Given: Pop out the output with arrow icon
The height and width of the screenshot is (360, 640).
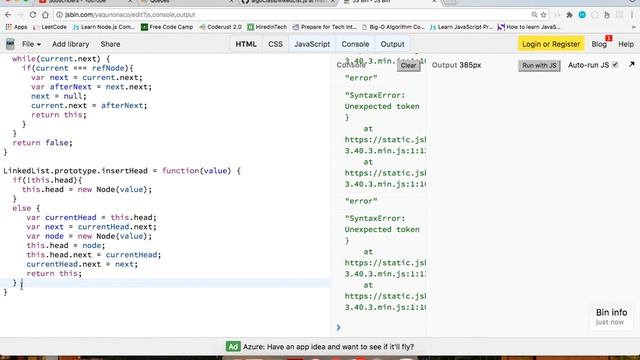Looking at the screenshot, I should (x=631, y=64).
